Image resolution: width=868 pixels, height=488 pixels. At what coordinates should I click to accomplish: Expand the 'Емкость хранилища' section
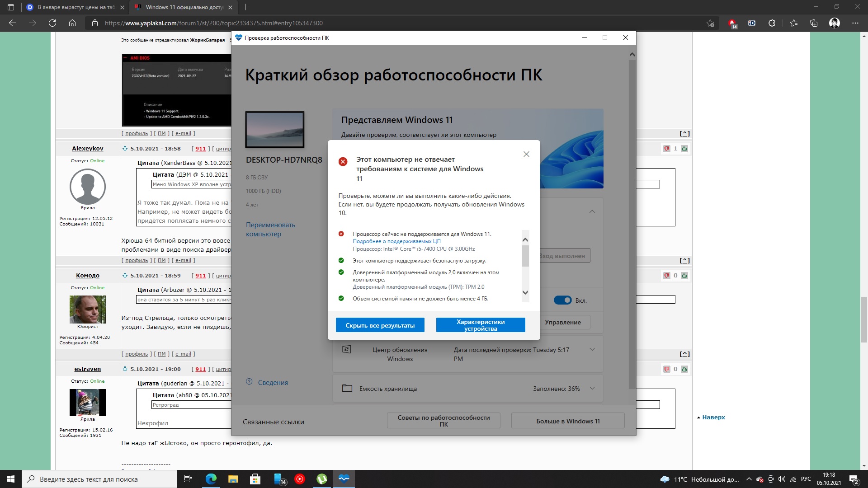click(592, 388)
